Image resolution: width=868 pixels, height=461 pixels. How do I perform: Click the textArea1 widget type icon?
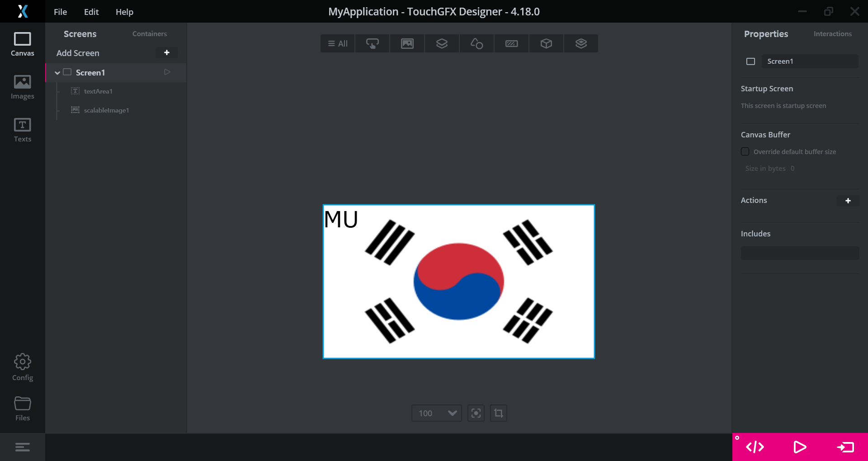75,91
